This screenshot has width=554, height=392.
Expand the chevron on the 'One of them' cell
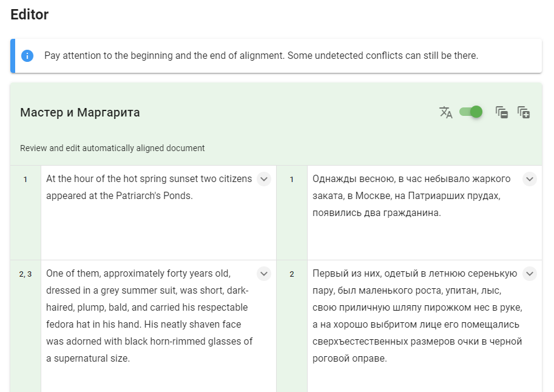pyautogui.click(x=263, y=274)
